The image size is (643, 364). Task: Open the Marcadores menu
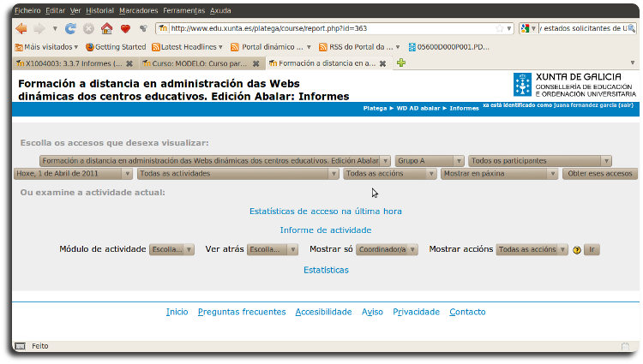138,10
